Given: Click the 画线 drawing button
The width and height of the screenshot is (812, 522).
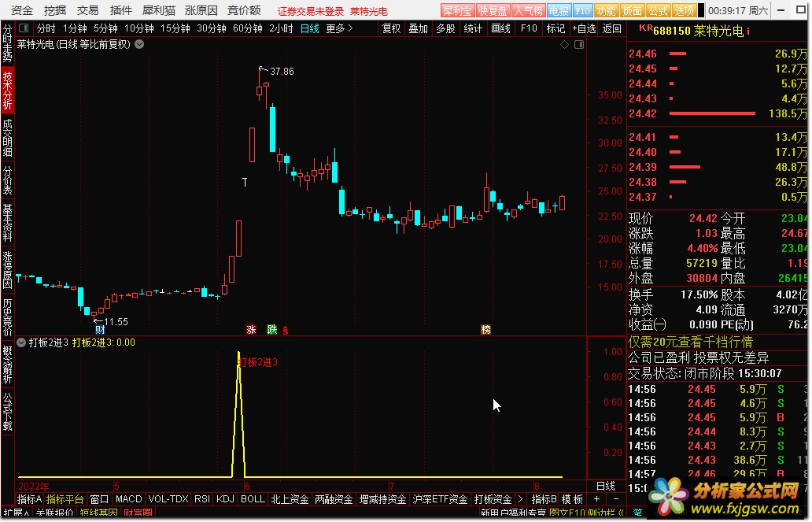Looking at the screenshot, I should click(x=500, y=28).
